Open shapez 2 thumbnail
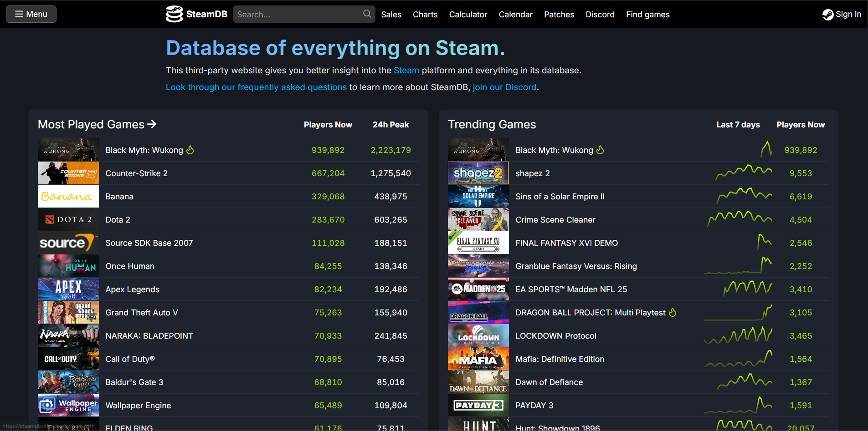 tap(478, 173)
